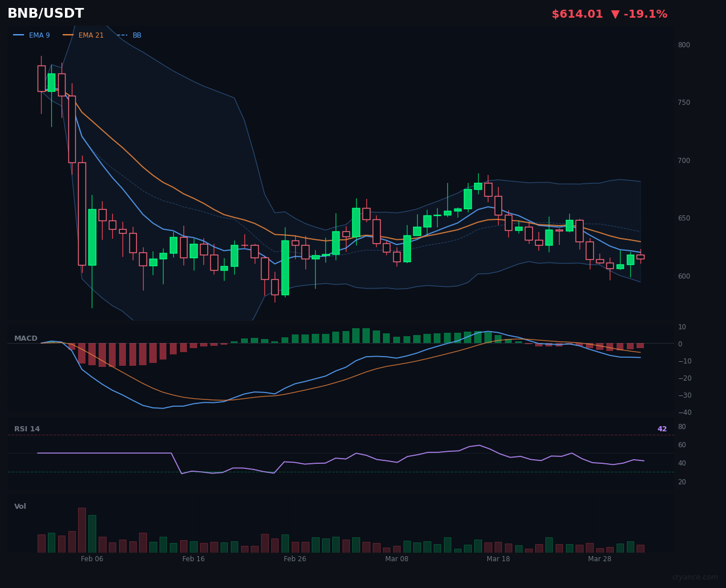Image resolution: width=726 pixels, height=588 pixels.
Task: Select the Vol panel label
Action: [20, 506]
